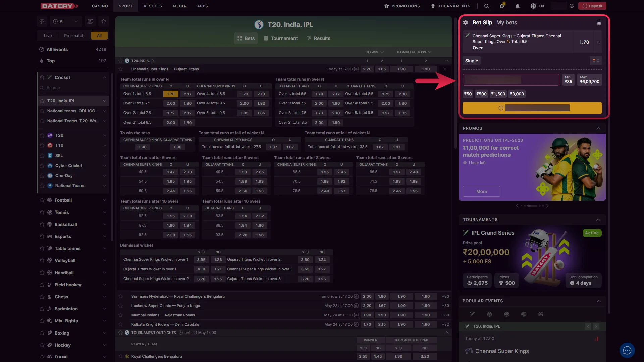Open match statistics icon for Lucknow Super Giants
The image size is (644, 362).
(356, 306)
